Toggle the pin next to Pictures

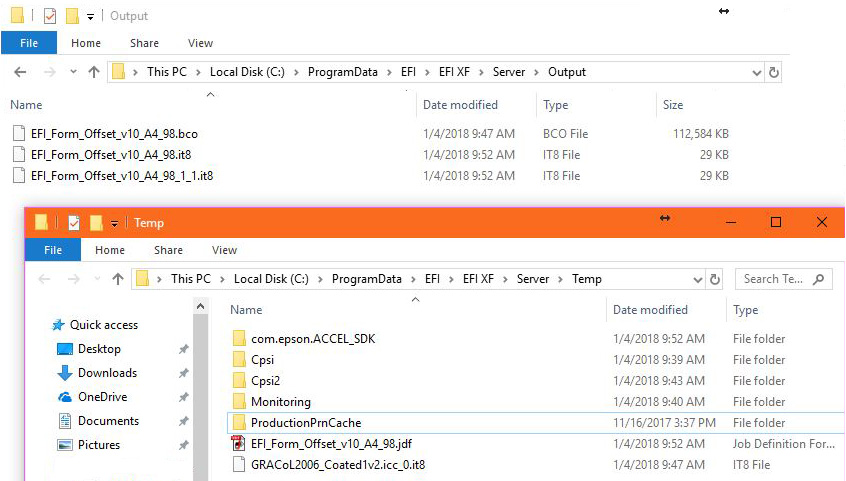183,445
